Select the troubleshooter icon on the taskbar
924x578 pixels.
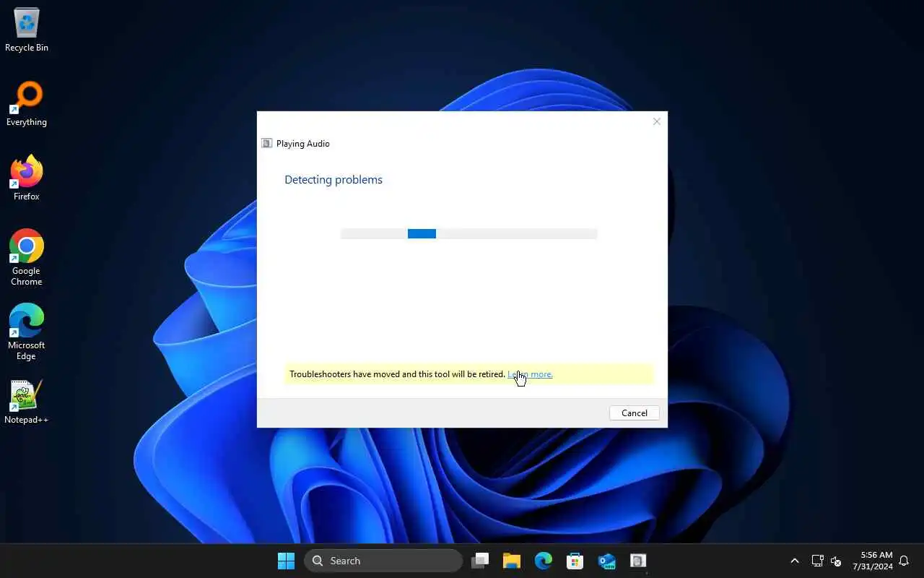coord(638,561)
